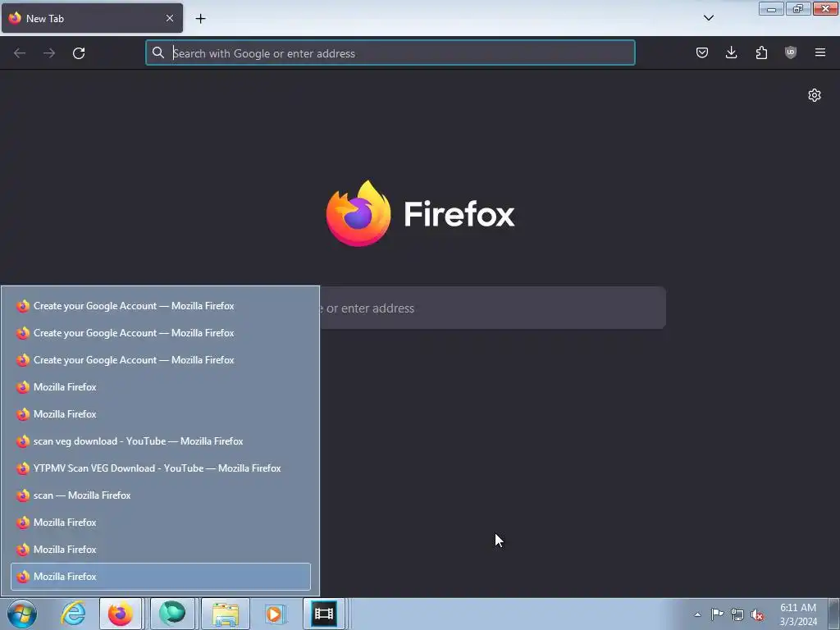
Task: Open the Downloads panel
Action: (731, 52)
